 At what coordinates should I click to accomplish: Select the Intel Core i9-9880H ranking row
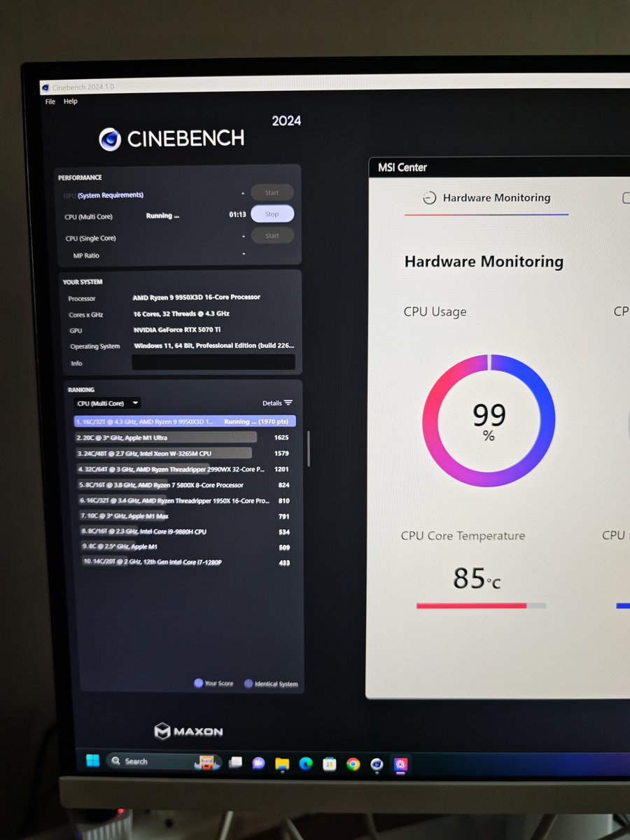tap(186, 532)
